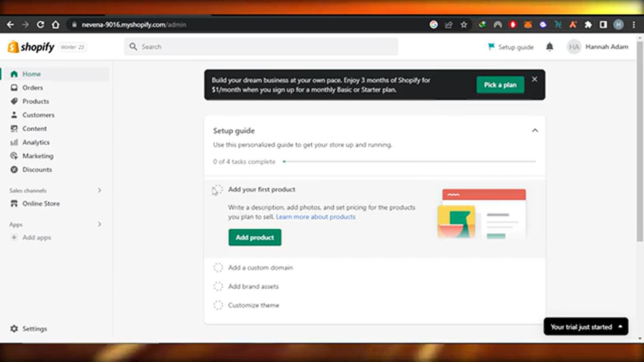
Task: Toggle Add a custom domain task circle
Action: tap(218, 267)
